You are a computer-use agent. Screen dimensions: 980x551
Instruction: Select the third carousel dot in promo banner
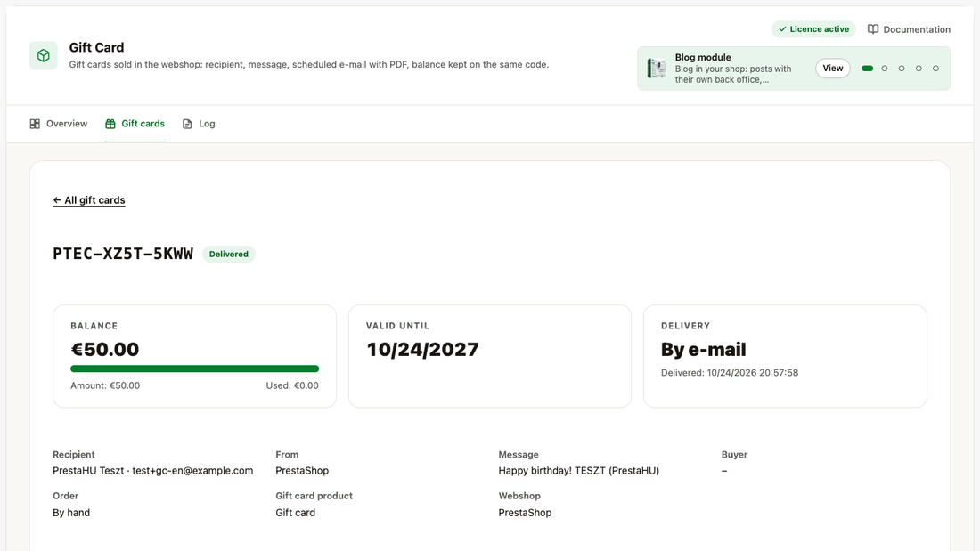point(902,68)
